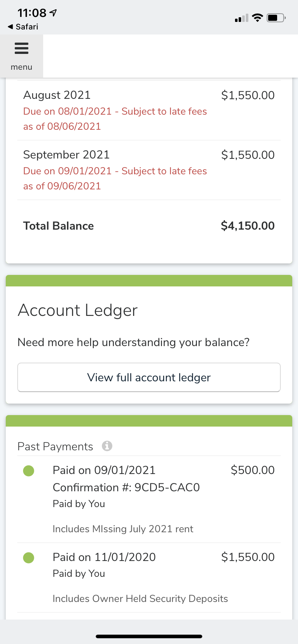Tap the menu label under hamburger icon
Screen dimensions: 298x644
(x=22, y=67)
